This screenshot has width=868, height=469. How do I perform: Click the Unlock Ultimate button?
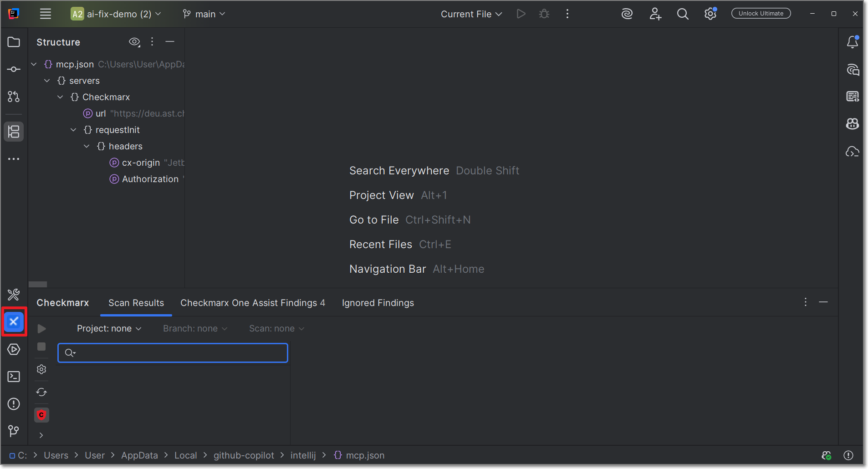tap(761, 14)
